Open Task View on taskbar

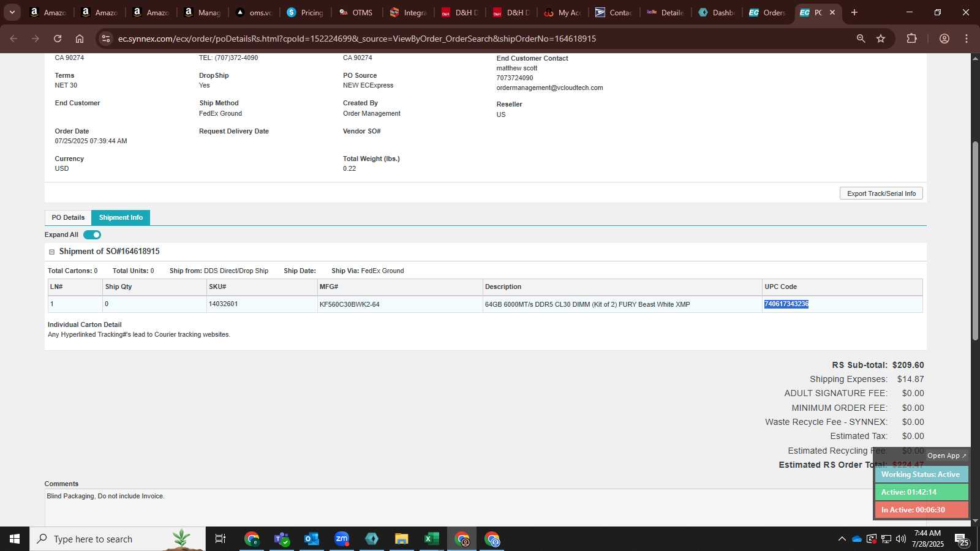[x=221, y=539]
